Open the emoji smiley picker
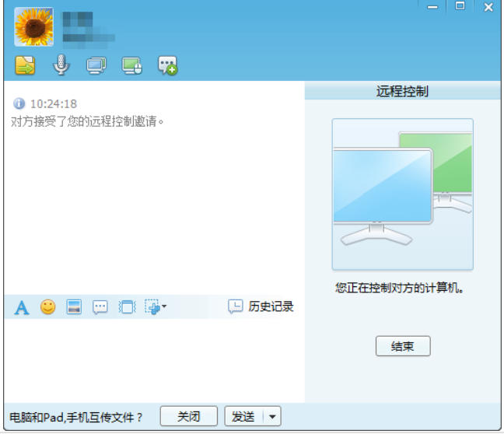This screenshot has width=504, height=434. [x=48, y=306]
